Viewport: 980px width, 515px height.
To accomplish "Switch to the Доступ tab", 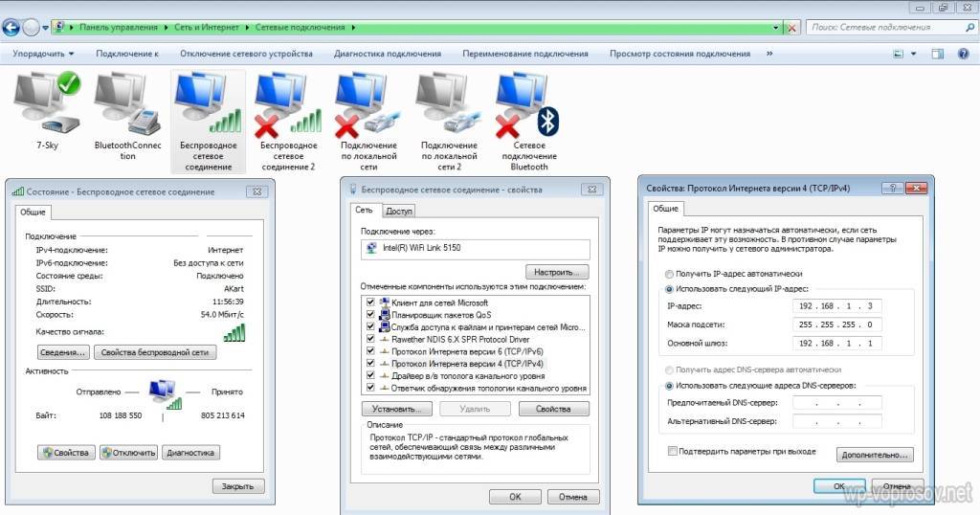I will (399, 211).
